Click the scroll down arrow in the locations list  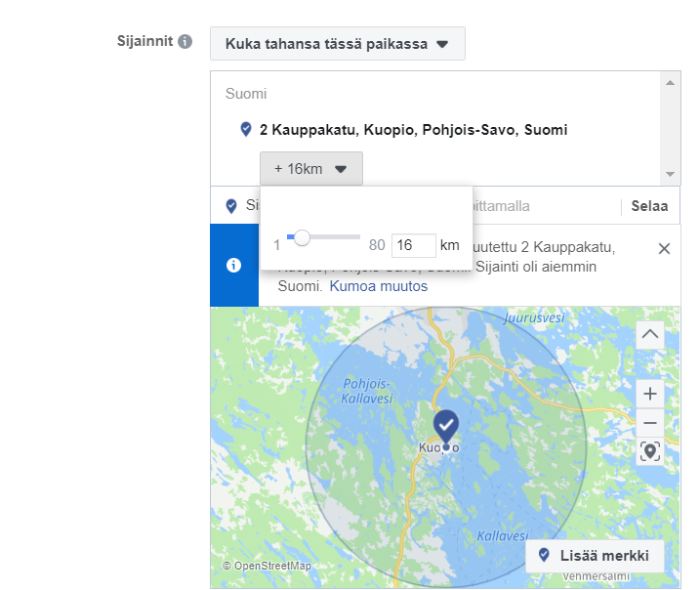coord(670,174)
